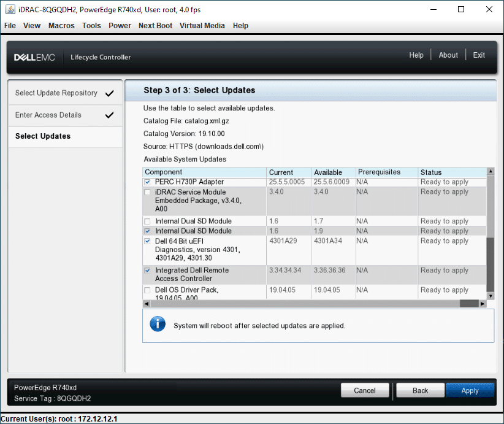Screen dimensions: 504x424
Task: Click available version 1.7
Action: 319,221
